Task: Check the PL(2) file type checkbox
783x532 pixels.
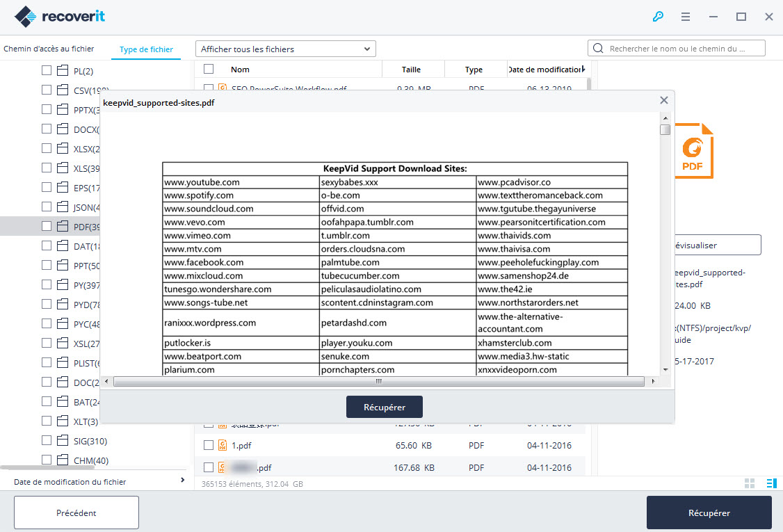Action: tap(47, 70)
